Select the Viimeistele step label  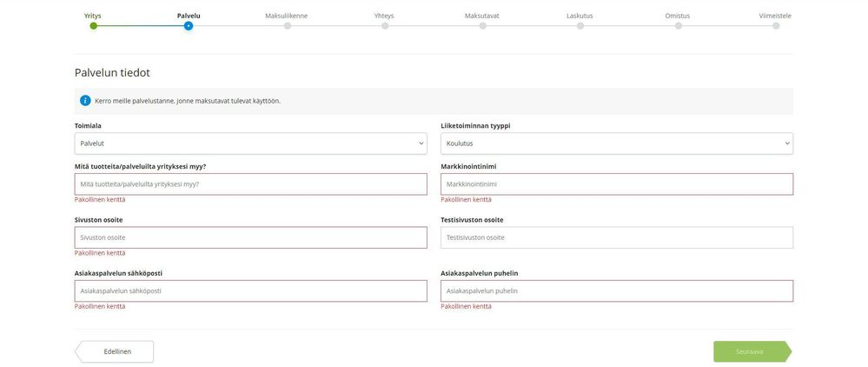[x=774, y=16]
